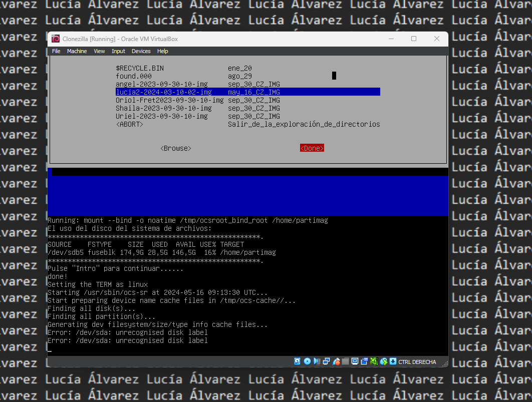The width and height of the screenshot is (532, 402).
Task: Click the shared folders status icon
Action: click(x=345, y=361)
